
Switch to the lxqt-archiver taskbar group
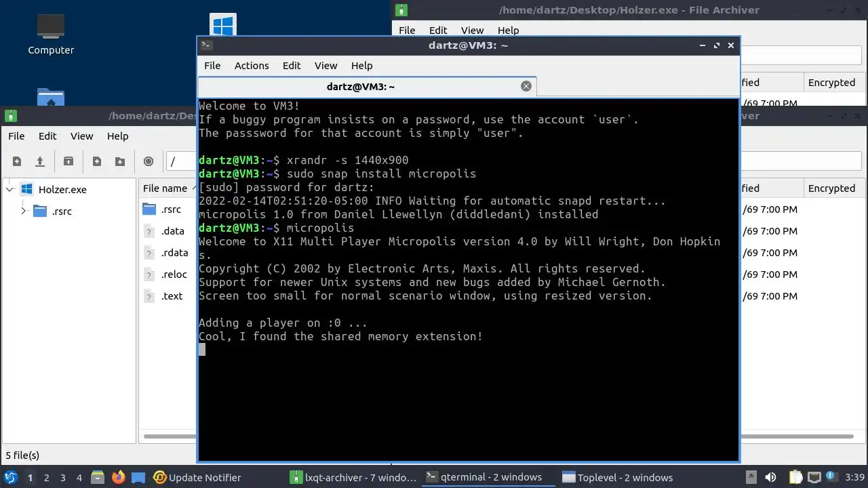tap(353, 477)
